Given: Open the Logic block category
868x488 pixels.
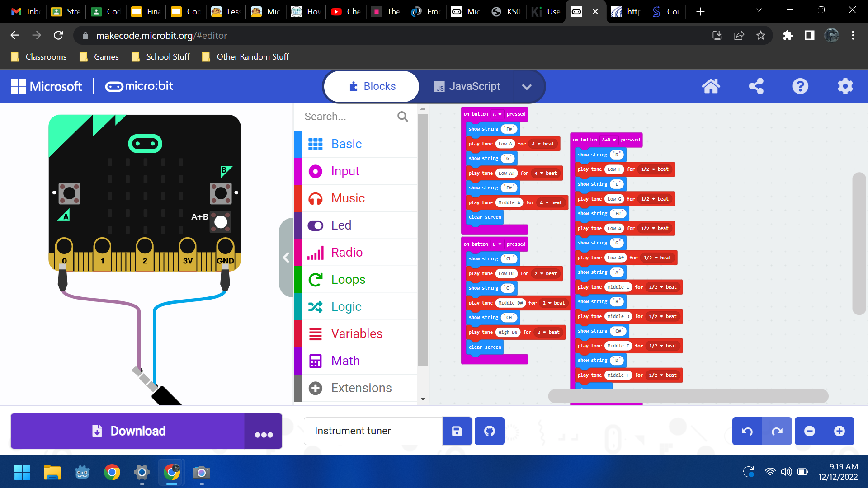Looking at the screenshot, I should click(346, 306).
